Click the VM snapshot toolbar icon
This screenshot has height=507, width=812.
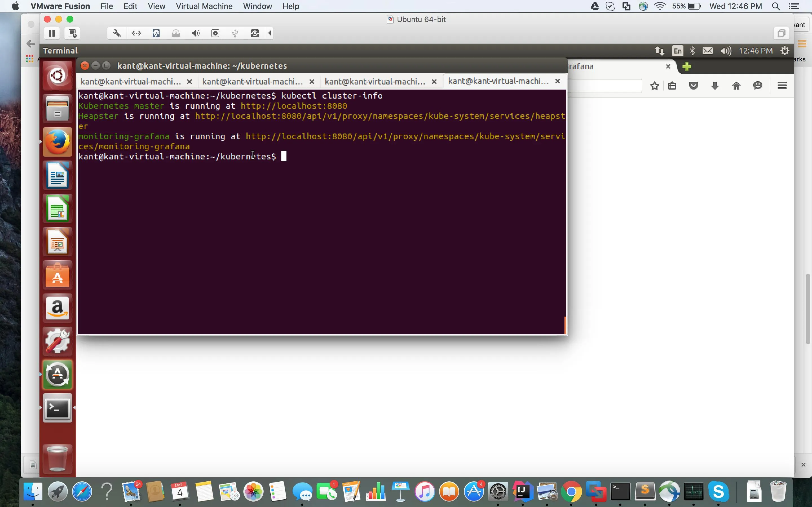click(72, 33)
